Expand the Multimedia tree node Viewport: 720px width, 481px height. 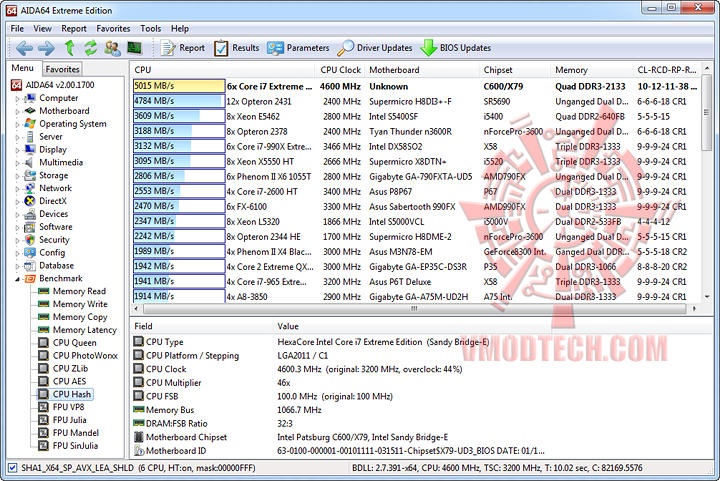[x=17, y=162]
